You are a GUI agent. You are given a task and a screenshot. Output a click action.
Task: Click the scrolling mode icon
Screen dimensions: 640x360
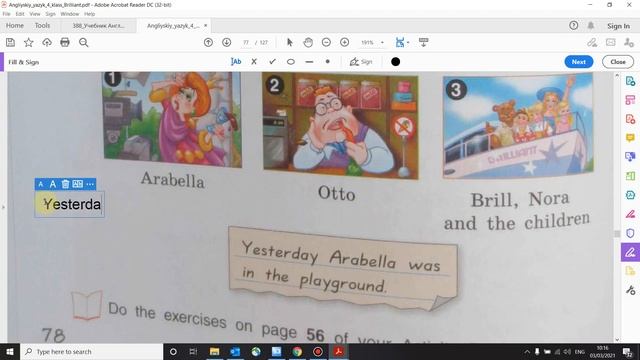coord(424,42)
